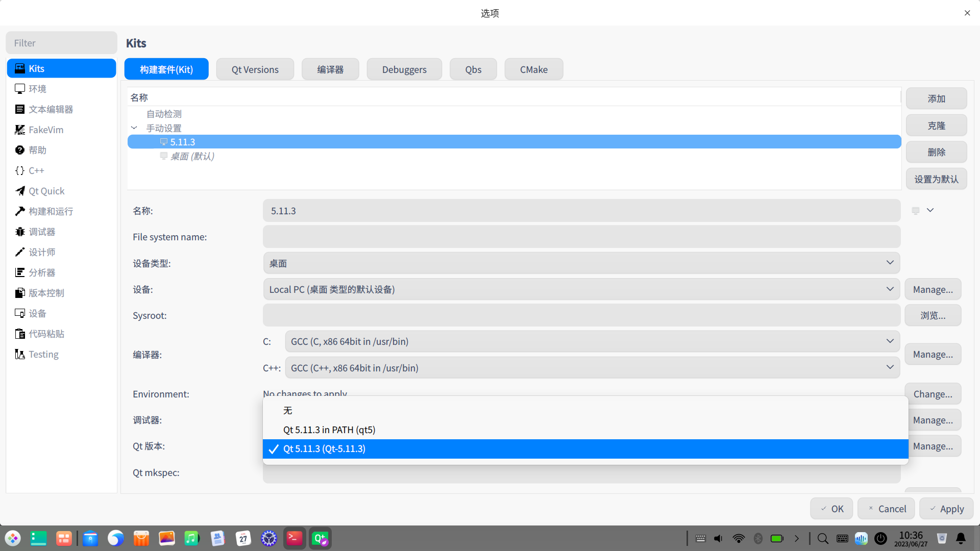Collapse the 手动设置 tree group
980x551 pixels.
[134, 128]
